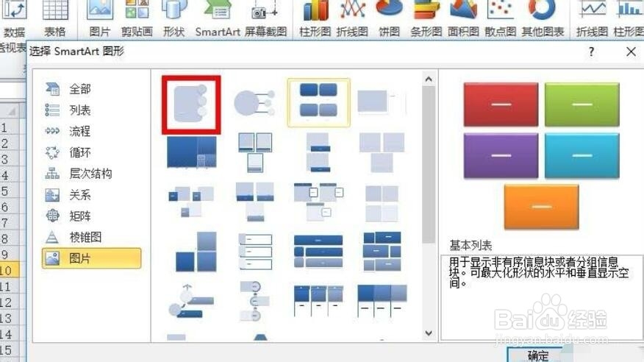Choose the upward arrow process layout thumbnail
The height and width of the screenshot is (362, 644).
pos(190,301)
